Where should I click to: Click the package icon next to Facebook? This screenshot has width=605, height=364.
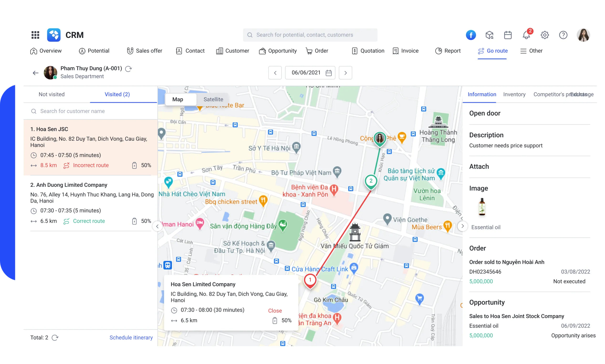pyautogui.click(x=489, y=35)
